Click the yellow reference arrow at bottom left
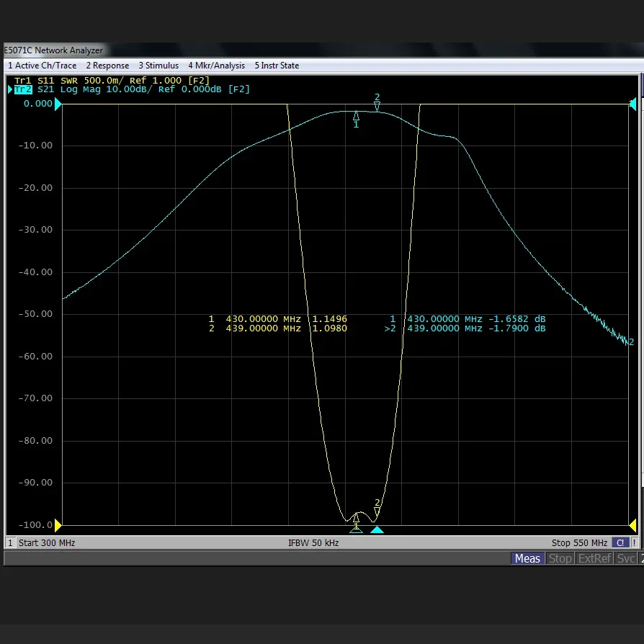The width and height of the screenshot is (644, 644). 58,526
